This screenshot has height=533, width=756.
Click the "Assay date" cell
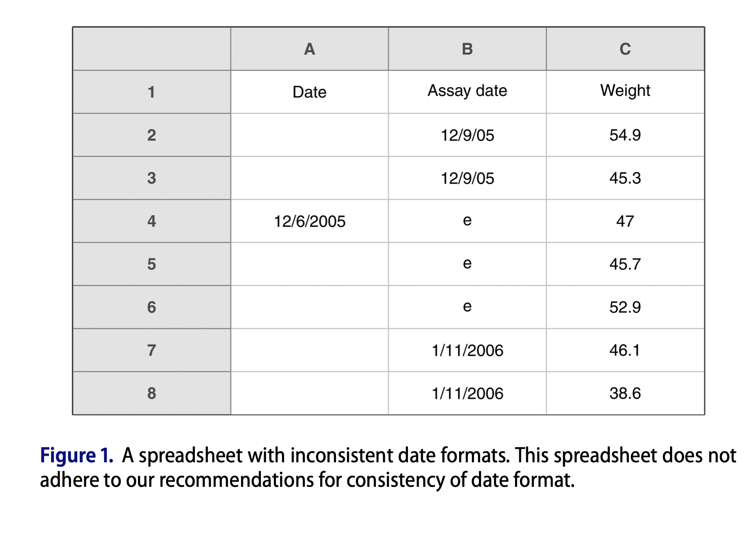click(467, 91)
